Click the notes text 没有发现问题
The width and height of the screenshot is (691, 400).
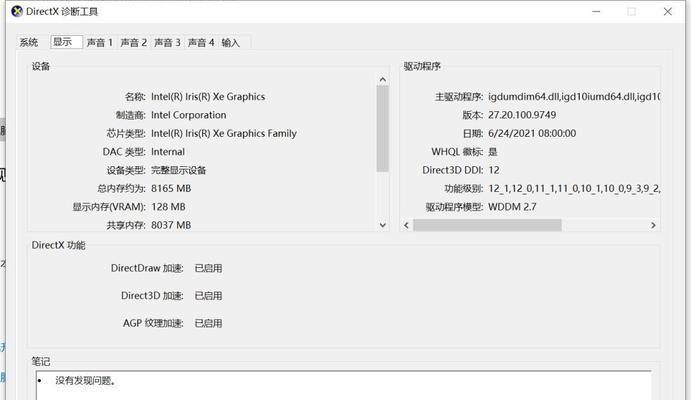click(x=85, y=381)
